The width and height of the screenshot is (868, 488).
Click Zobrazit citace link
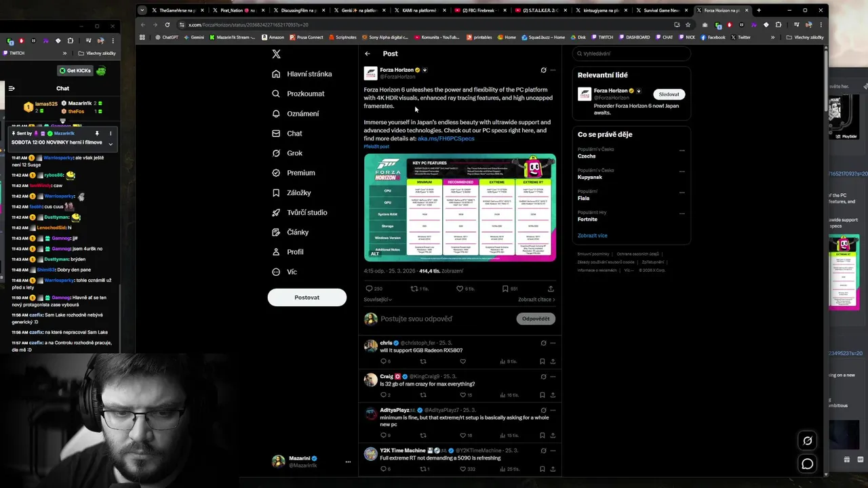(536, 300)
